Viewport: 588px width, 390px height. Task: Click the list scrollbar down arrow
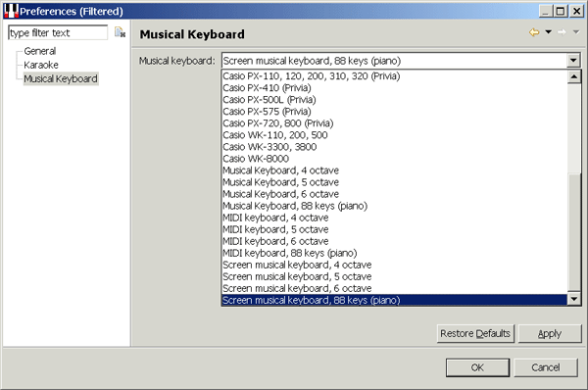click(x=574, y=299)
